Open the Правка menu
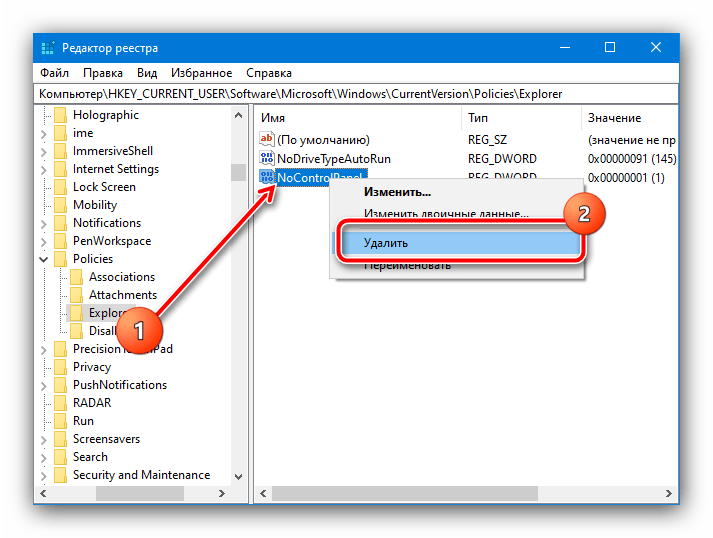713x538 pixels. [x=103, y=73]
